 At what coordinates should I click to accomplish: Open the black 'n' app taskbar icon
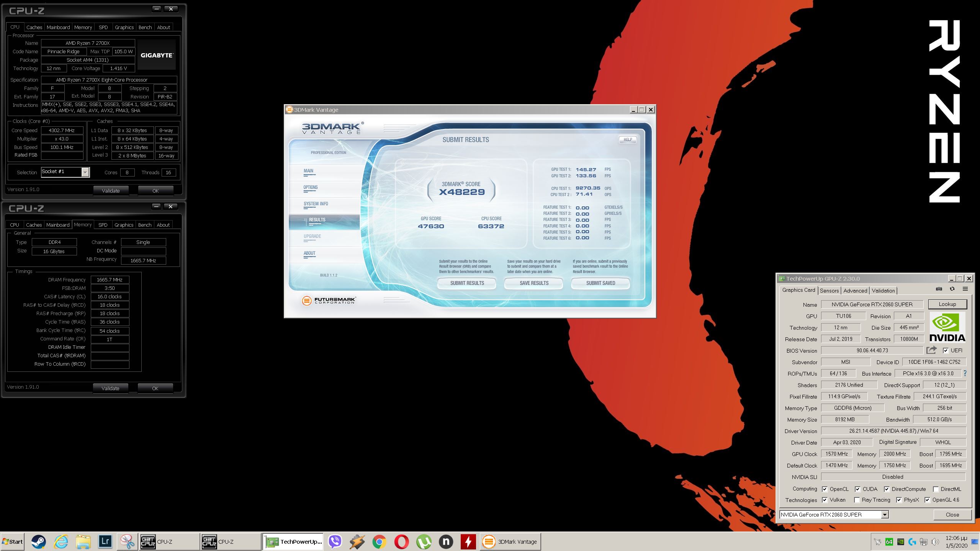(446, 541)
